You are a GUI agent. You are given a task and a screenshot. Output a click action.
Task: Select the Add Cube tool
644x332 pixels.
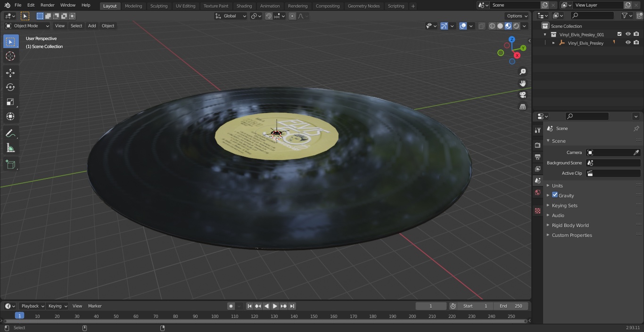click(10, 165)
